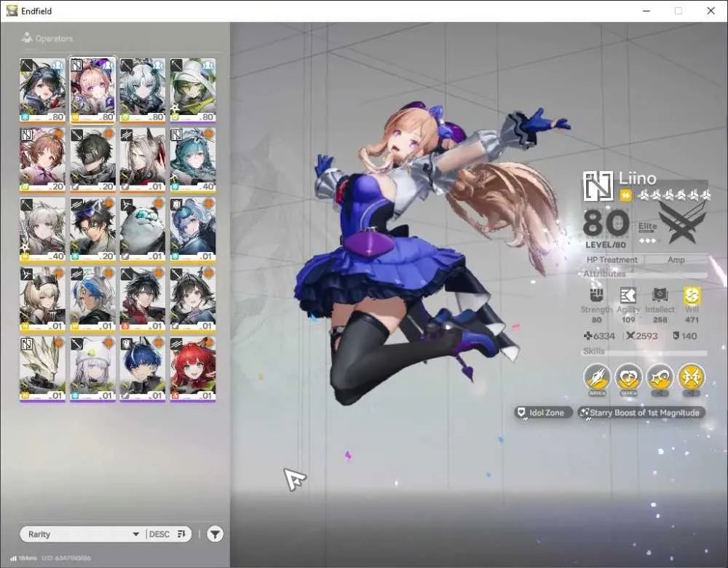Select the red-haired operator card
The height and width of the screenshot is (568, 728).
click(x=193, y=370)
